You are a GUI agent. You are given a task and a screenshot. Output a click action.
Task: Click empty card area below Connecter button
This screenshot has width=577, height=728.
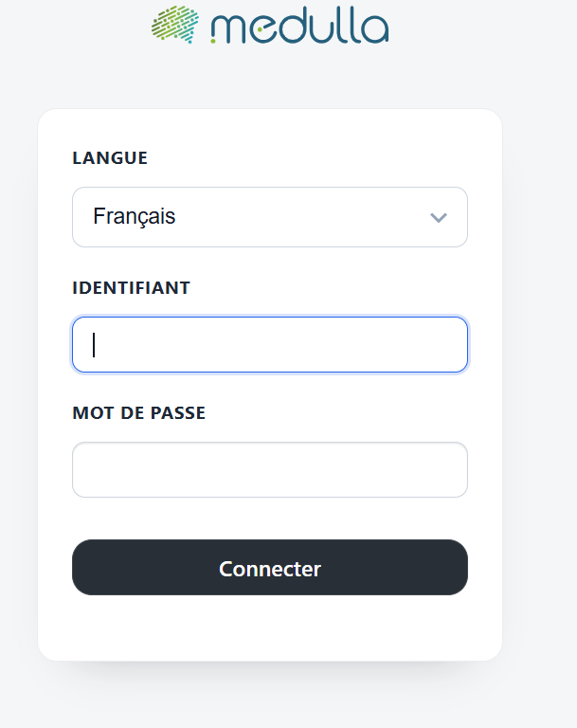click(269, 628)
